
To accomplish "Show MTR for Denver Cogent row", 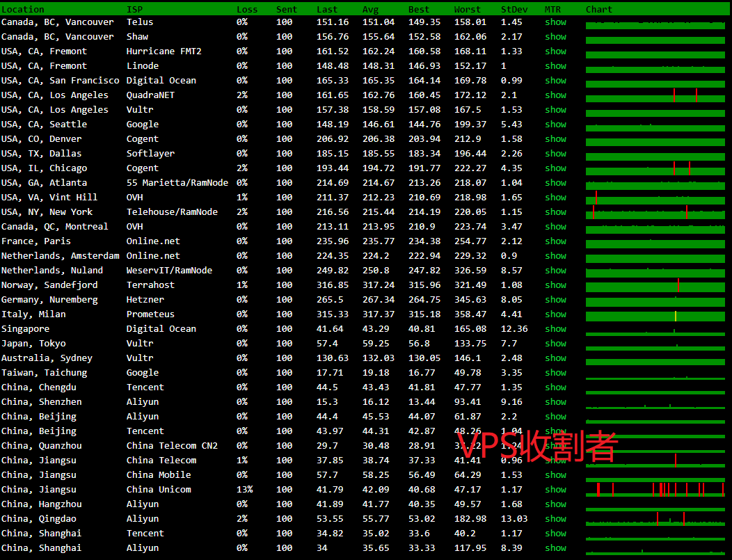I will click(x=555, y=139).
